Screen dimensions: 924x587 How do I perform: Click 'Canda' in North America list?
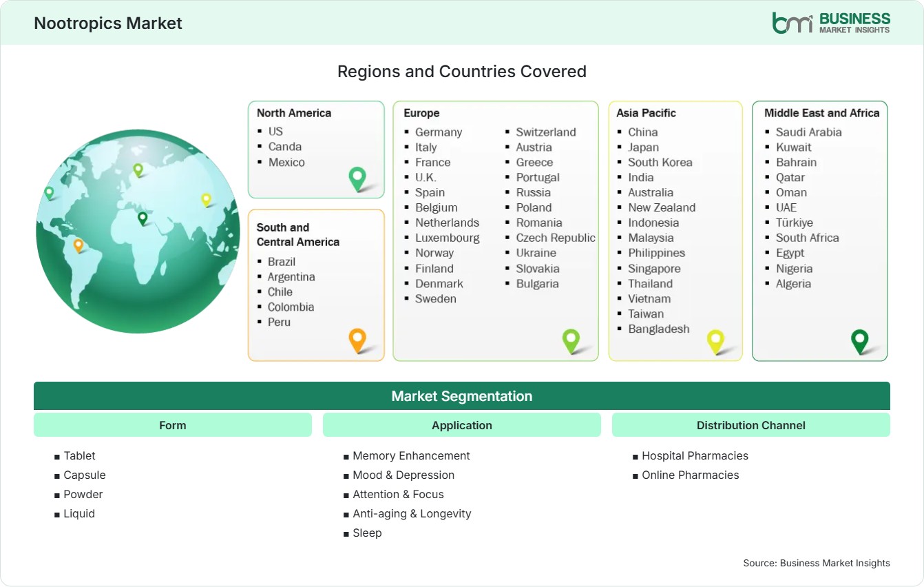coord(285,146)
